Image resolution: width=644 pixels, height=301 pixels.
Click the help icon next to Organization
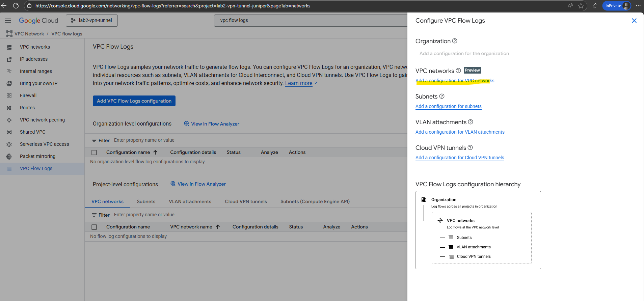coord(455,41)
